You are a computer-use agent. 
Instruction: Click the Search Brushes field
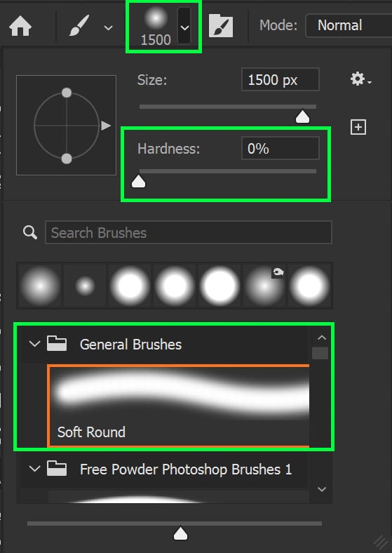[x=188, y=233]
